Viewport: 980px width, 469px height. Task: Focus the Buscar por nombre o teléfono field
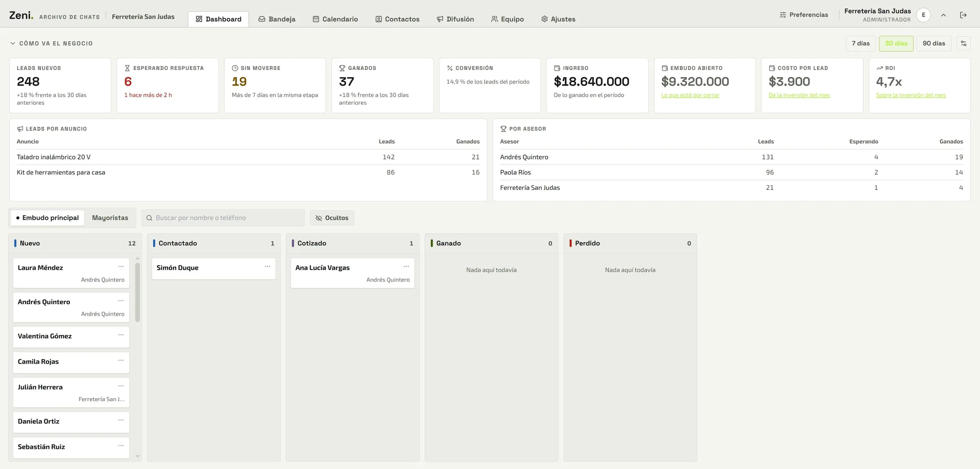(x=223, y=218)
